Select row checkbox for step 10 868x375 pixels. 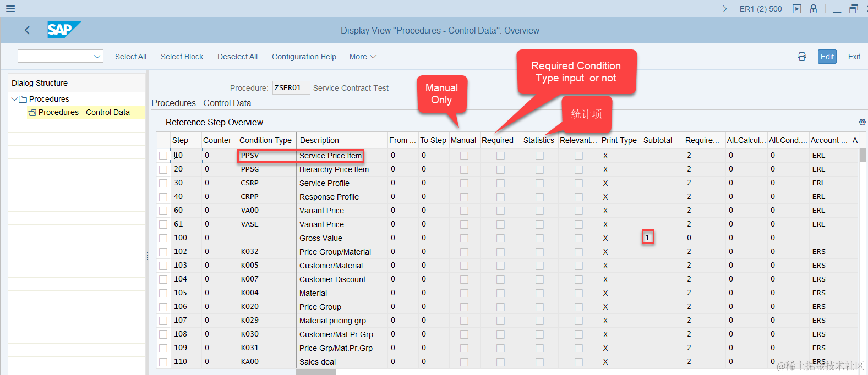point(163,156)
